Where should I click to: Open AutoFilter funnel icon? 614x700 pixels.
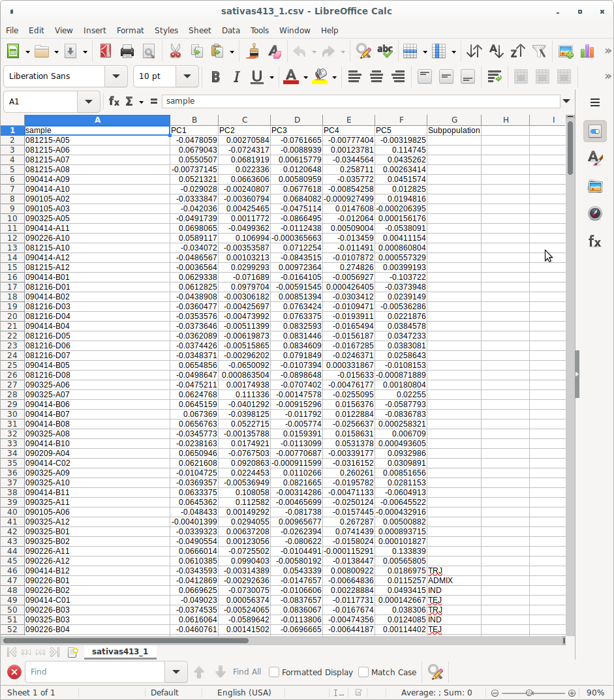tap(539, 52)
